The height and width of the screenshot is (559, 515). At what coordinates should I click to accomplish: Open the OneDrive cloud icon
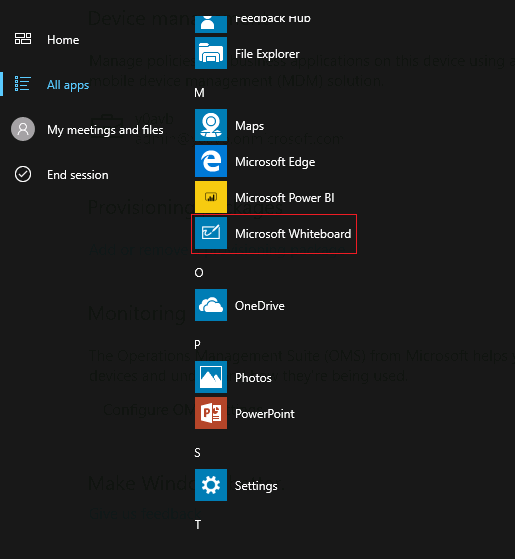click(211, 305)
